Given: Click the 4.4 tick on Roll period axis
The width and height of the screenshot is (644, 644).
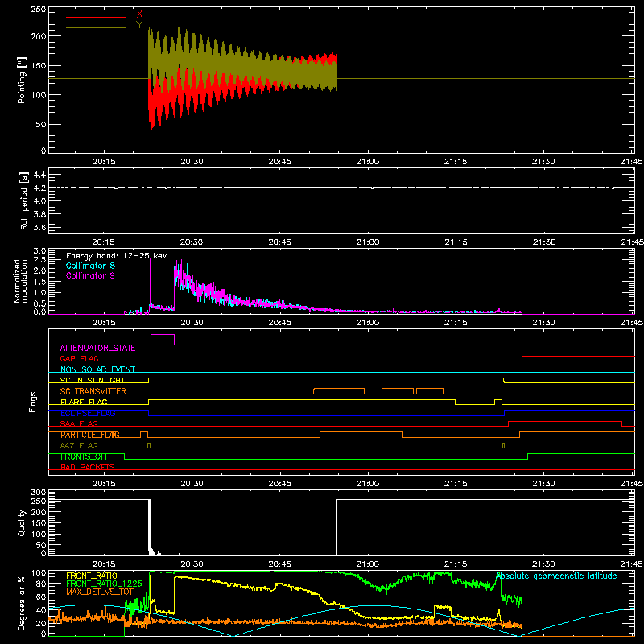Looking at the screenshot, I should tap(39, 175).
